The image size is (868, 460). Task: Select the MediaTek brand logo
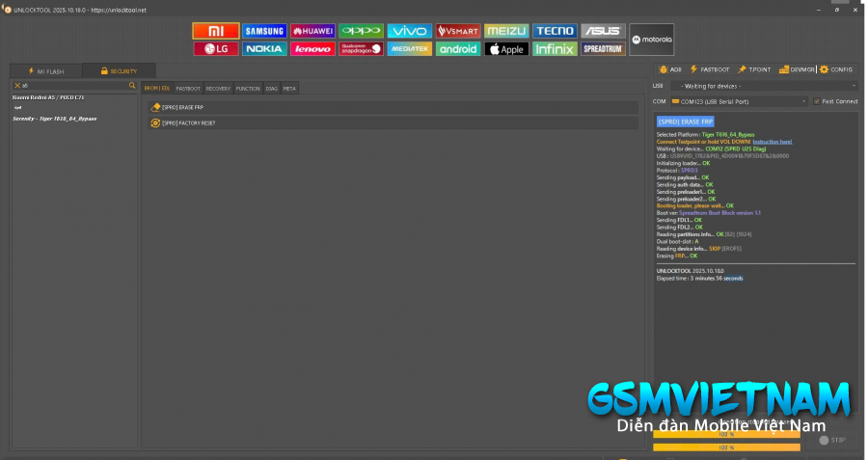(410, 48)
